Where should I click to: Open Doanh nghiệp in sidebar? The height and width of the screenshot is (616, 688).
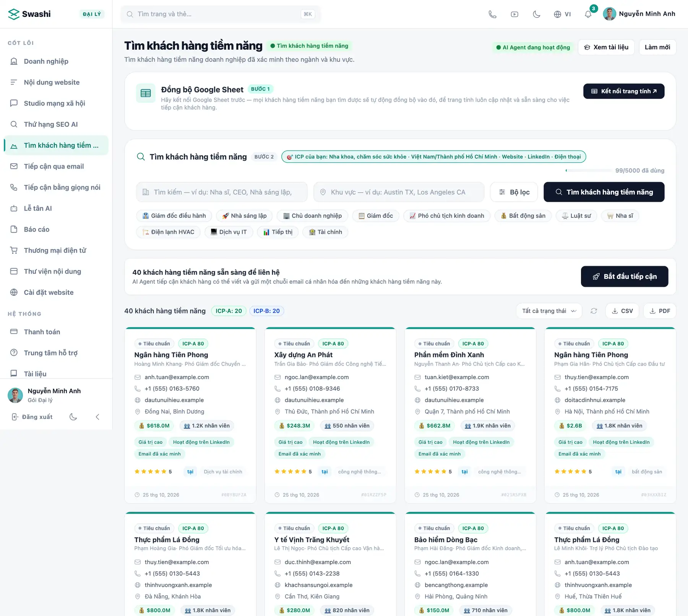coord(56,61)
